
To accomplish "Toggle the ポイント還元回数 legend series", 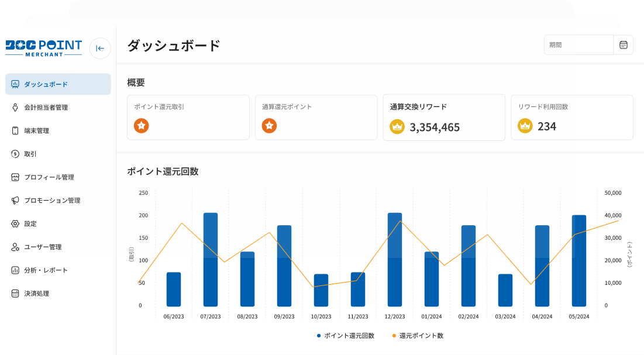I will [x=345, y=336].
